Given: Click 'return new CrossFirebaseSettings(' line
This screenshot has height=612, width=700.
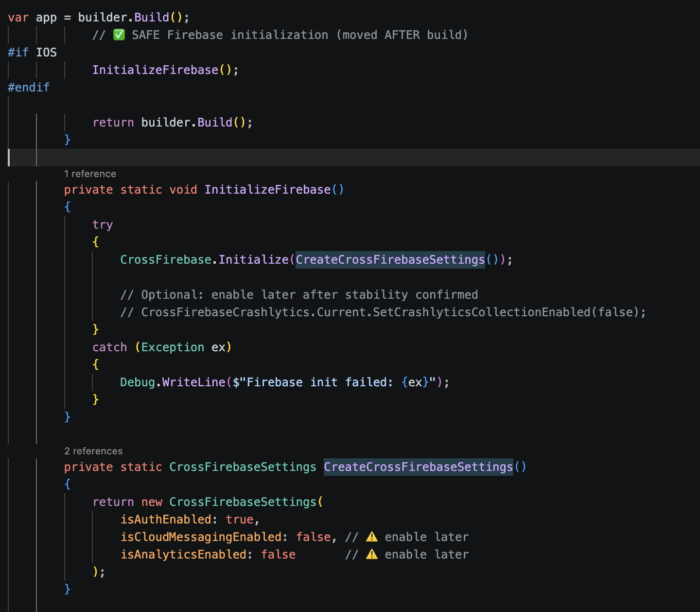Looking at the screenshot, I should pyautogui.click(x=208, y=502).
